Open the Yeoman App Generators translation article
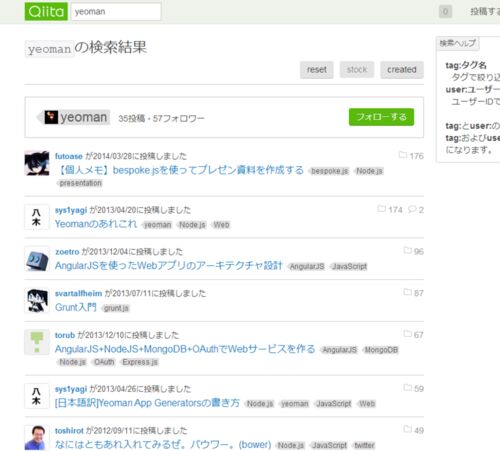This screenshot has height=451, width=500. [147, 403]
